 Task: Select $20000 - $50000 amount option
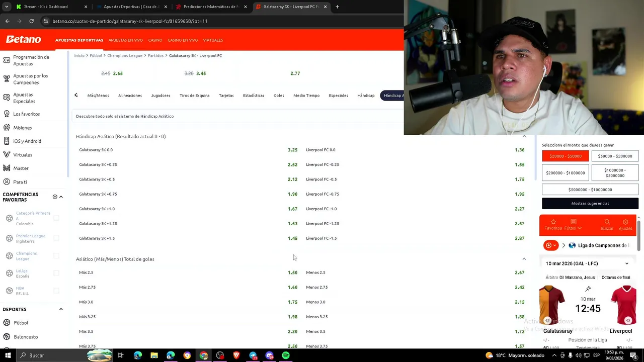[x=565, y=156]
